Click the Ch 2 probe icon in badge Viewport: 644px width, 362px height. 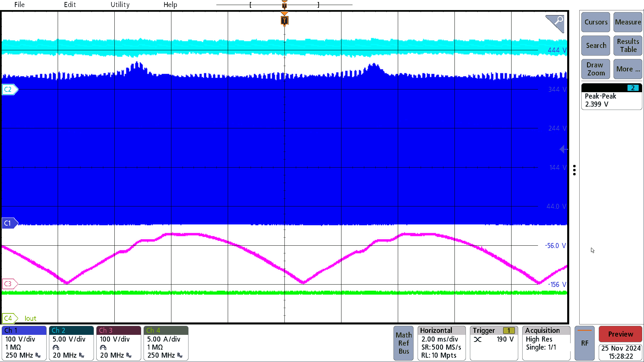[56, 348]
